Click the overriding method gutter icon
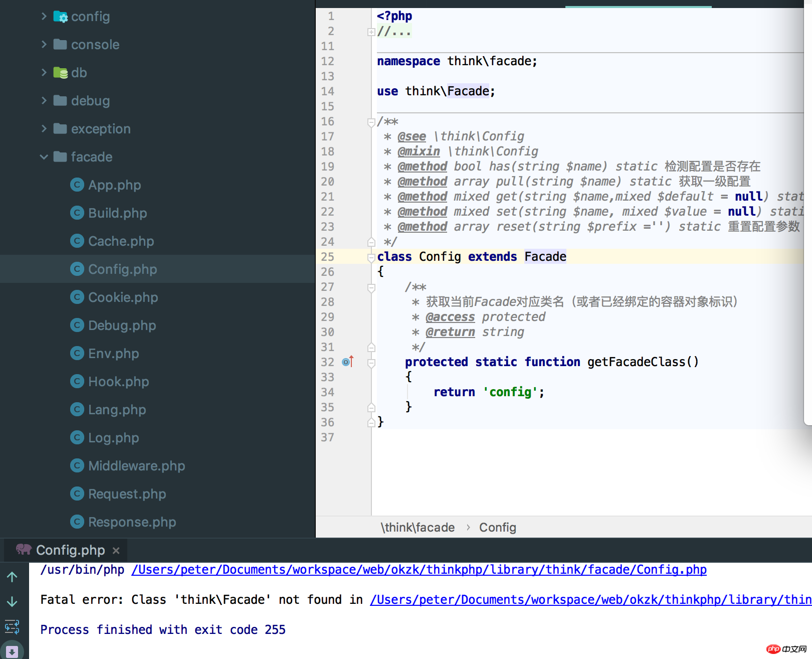The width and height of the screenshot is (812, 659). click(x=347, y=362)
